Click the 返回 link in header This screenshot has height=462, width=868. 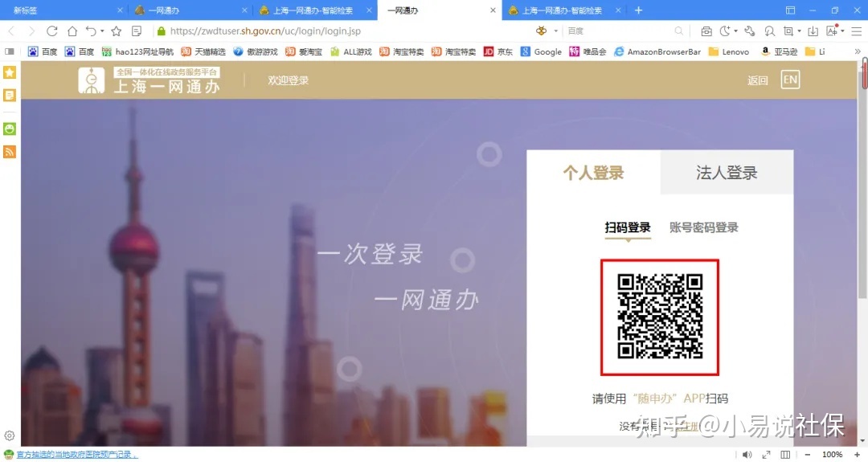(758, 80)
